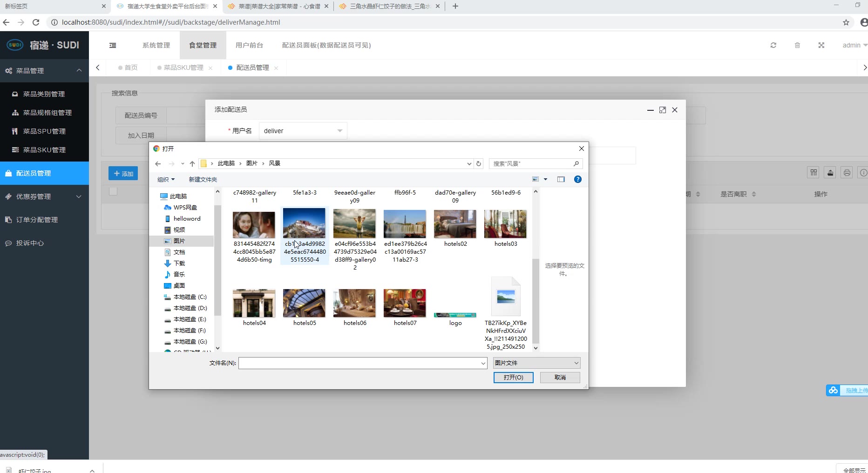
Task: Click the 取消 button in the file dialog
Action: tap(560, 377)
